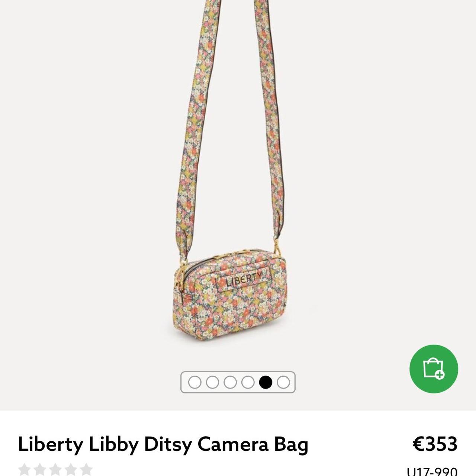Show the first product photo dot
Viewport: 476px width, 476px height.
194,382
